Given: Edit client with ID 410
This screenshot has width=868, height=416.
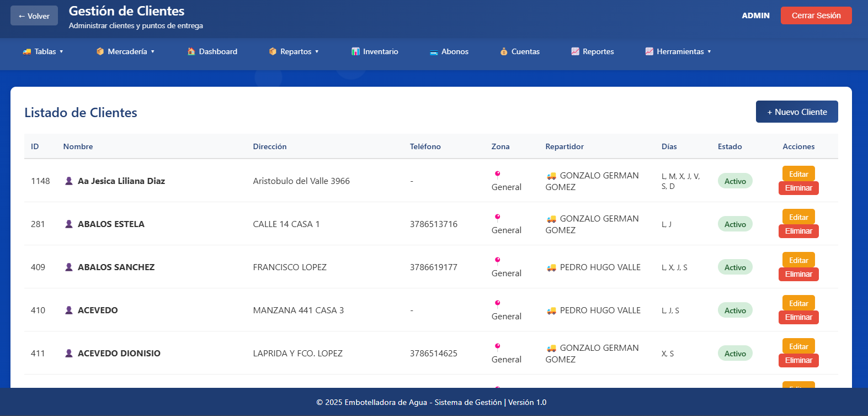Looking at the screenshot, I should click(x=798, y=303).
